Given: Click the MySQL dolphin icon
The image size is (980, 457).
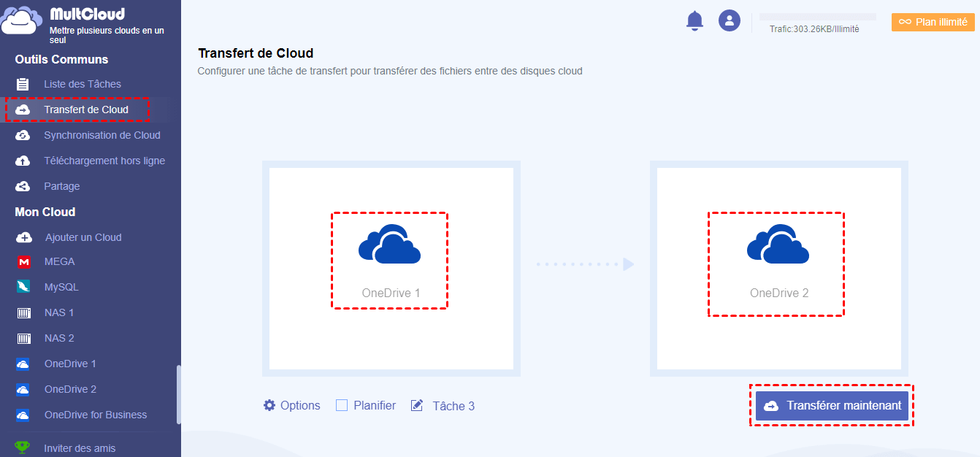Looking at the screenshot, I should coord(23,287).
